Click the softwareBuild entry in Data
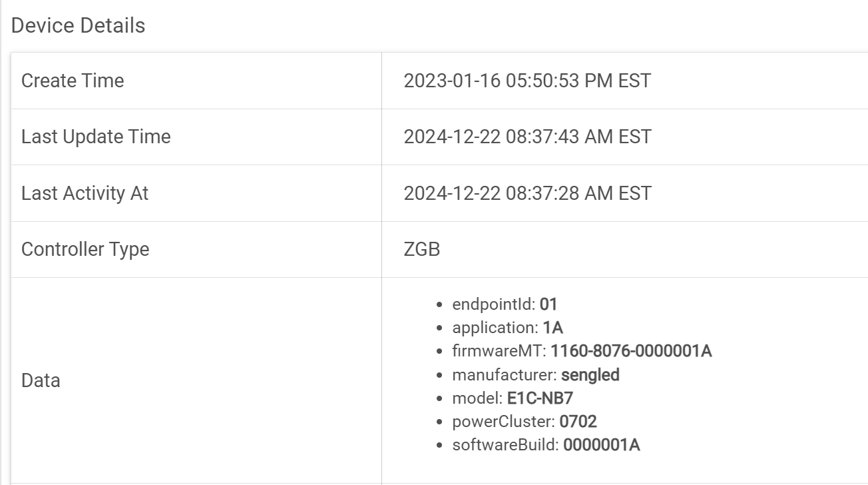The image size is (868, 485). click(x=546, y=445)
